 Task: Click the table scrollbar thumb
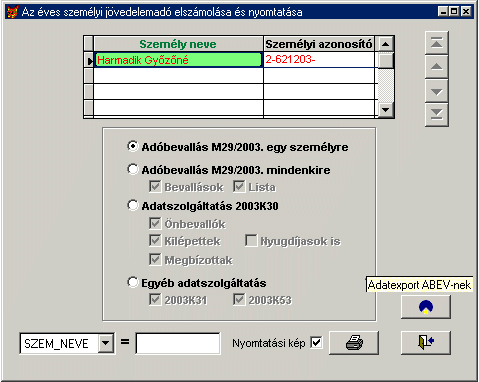pyautogui.click(x=385, y=60)
